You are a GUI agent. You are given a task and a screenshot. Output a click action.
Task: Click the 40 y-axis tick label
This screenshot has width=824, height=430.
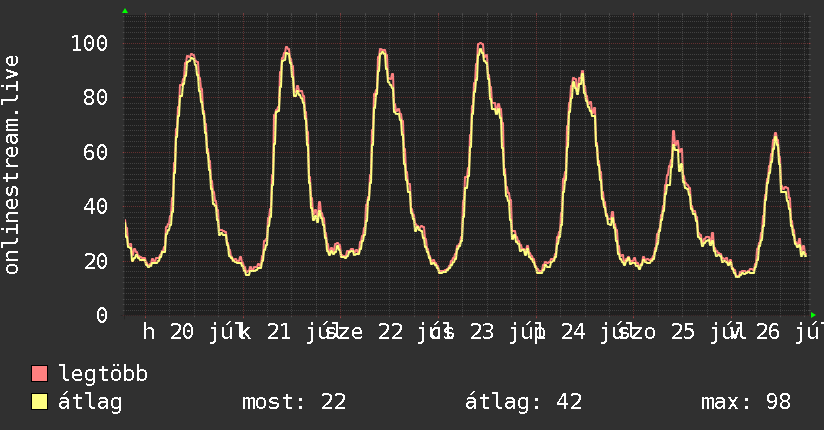[96, 207]
